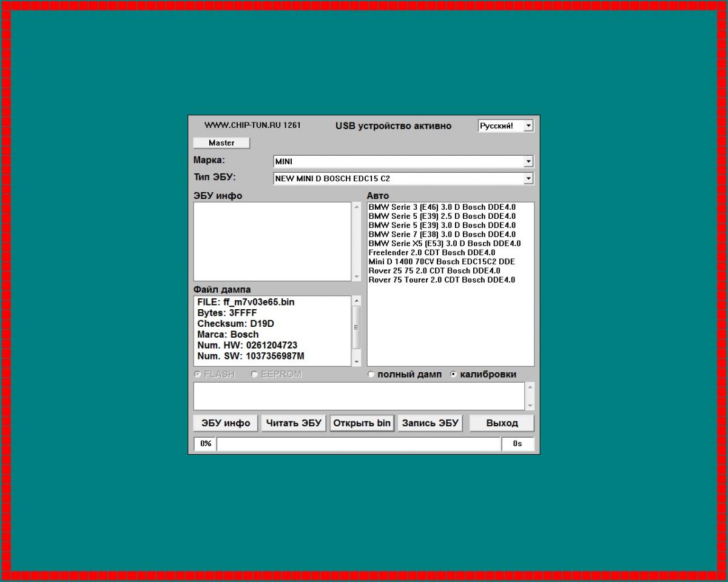Image resolution: width=728 pixels, height=582 pixels.
Task: Select the полный дамп radio option
Action: point(405,375)
